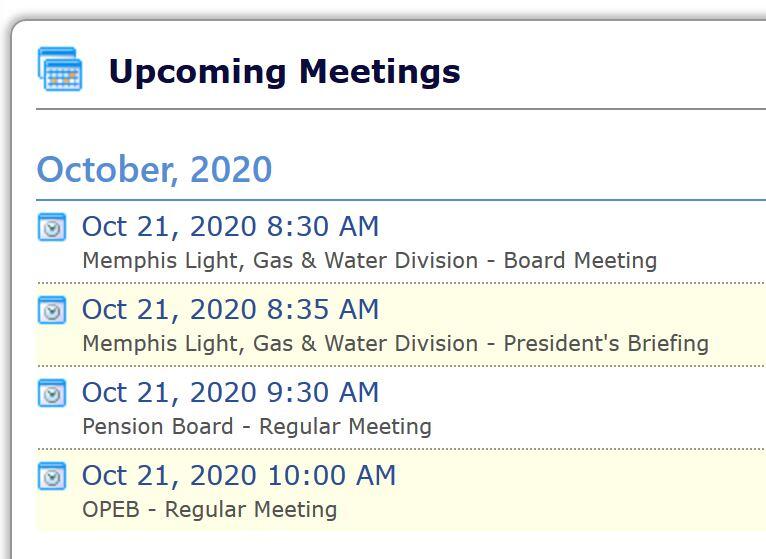766x559 pixels.
Task: Click the clock icon for 8:35 AM meeting
Action: (51, 310)
